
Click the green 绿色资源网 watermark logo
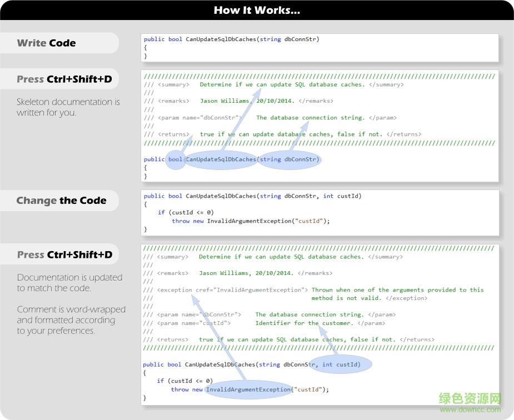point(470,399)
